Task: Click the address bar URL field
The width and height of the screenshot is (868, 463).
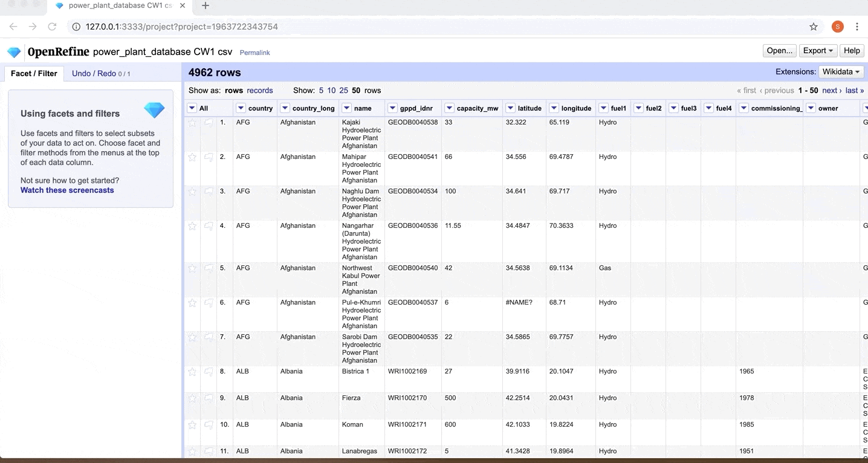Action: click(423, 27)
